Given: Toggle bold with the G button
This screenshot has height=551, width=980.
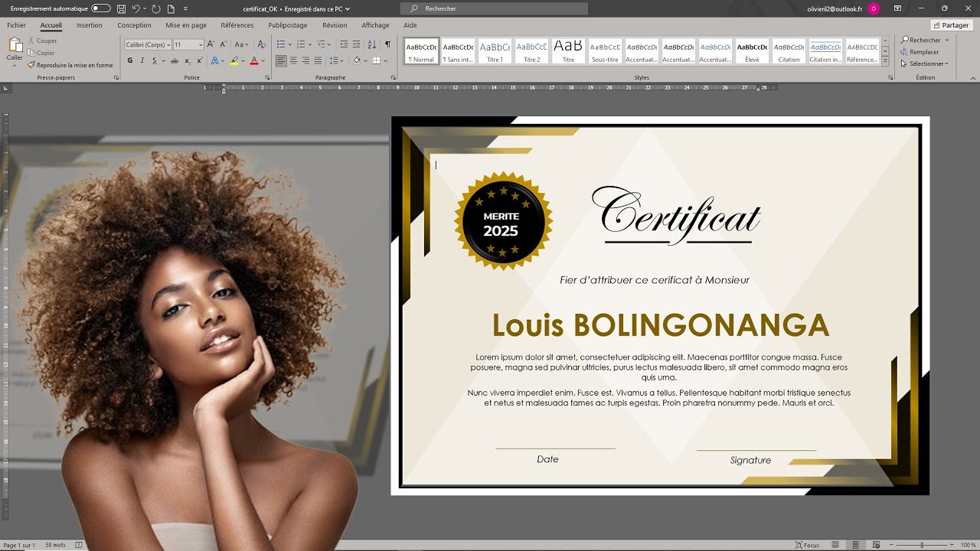Looking at the screenshot, I should [x=129, y=60].
